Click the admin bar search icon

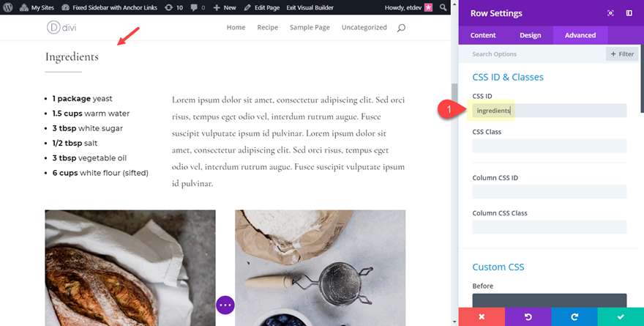(x=441, y=7)
